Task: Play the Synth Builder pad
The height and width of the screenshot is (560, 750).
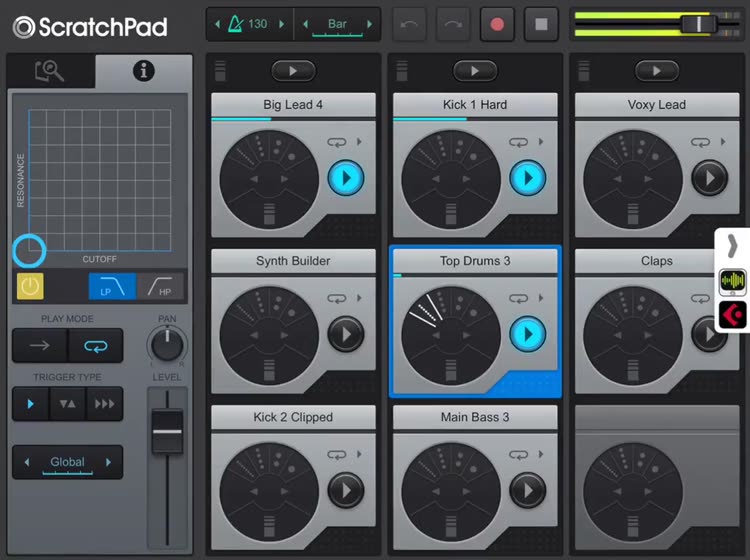Action: tap(346, 334)
